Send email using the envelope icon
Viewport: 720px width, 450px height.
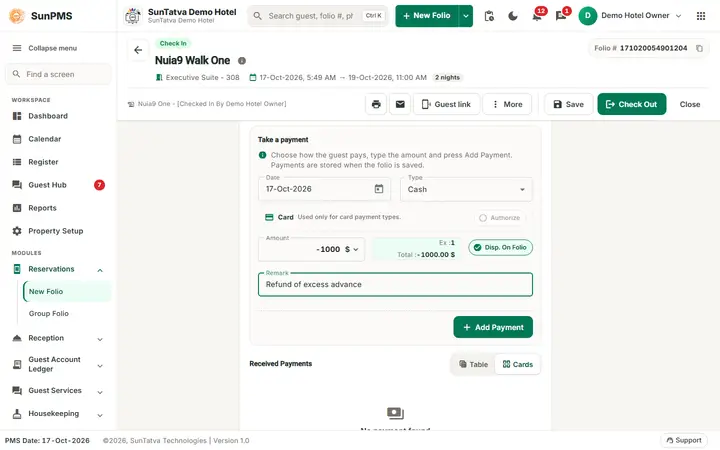pos(400,104)
